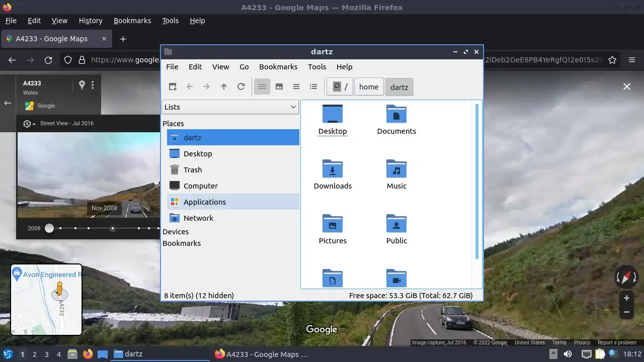
Task: Open Firefox History menu
Action: 91,21
